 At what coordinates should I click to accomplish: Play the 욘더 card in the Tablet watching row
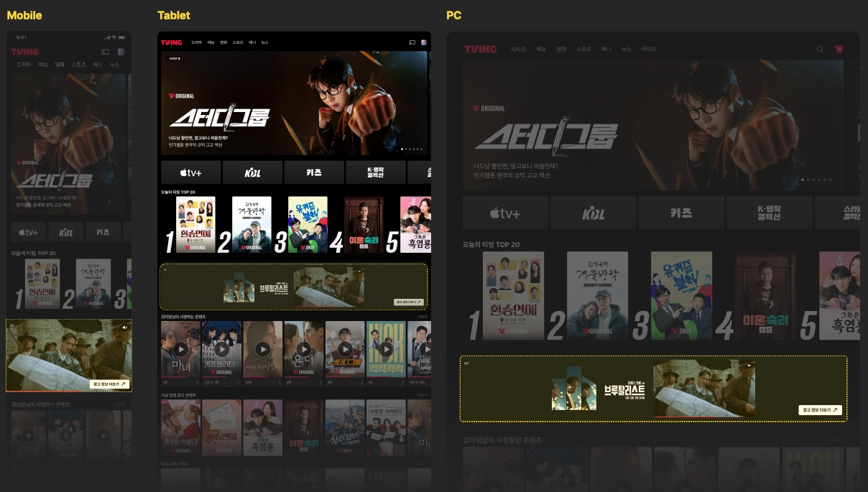point(304,349)
